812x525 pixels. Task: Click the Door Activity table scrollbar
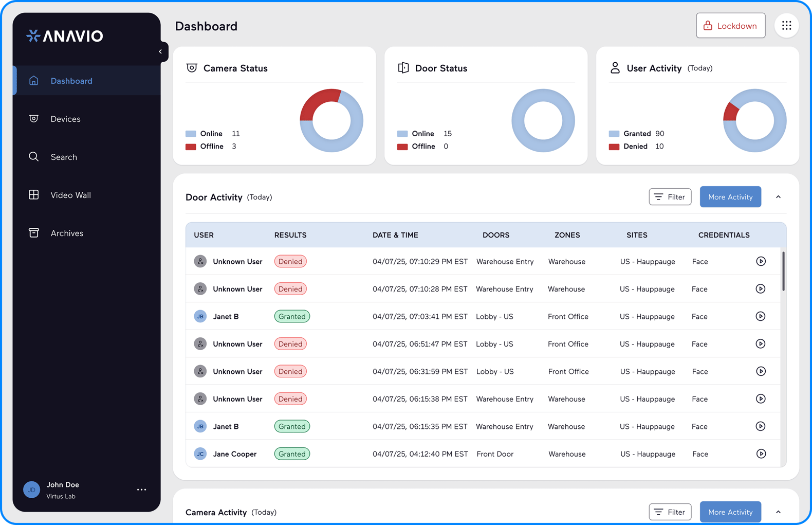[783, 271]
